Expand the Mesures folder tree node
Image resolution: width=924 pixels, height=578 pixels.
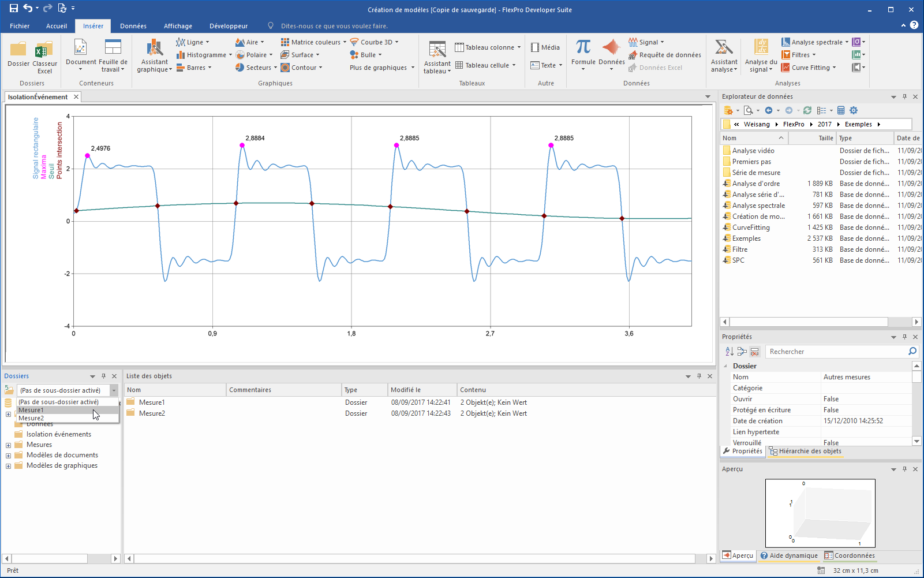[8, 445]
